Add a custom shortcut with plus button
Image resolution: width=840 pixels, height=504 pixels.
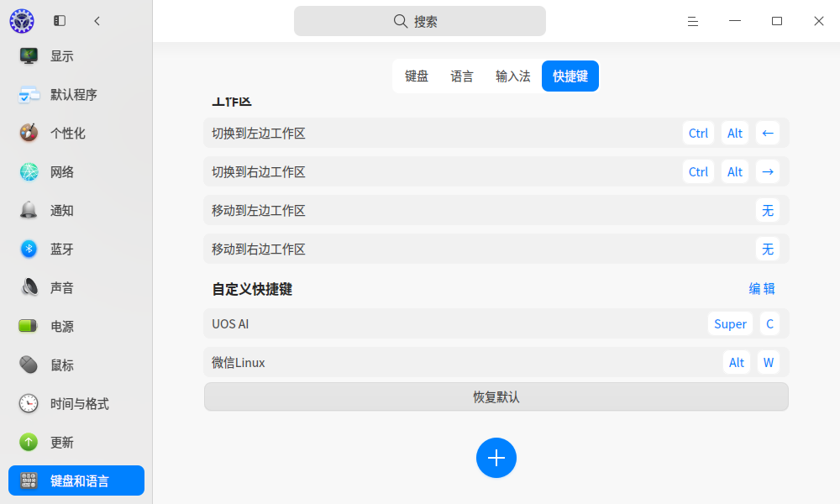(496, 458)
